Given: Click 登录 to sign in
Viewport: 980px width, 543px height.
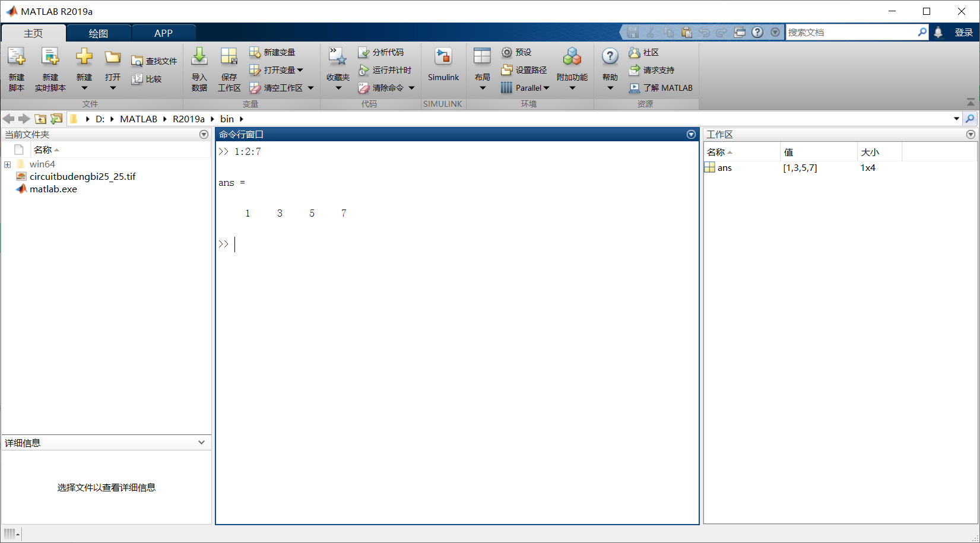Looking at the screenshot, I should coord(963,33).
